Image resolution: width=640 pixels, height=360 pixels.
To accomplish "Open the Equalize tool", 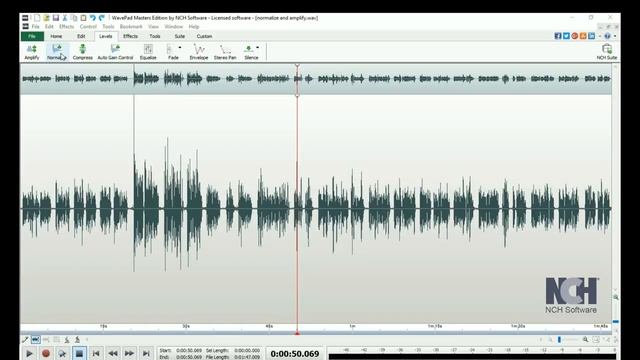I will pyautogui.click(x=148, y=52).
